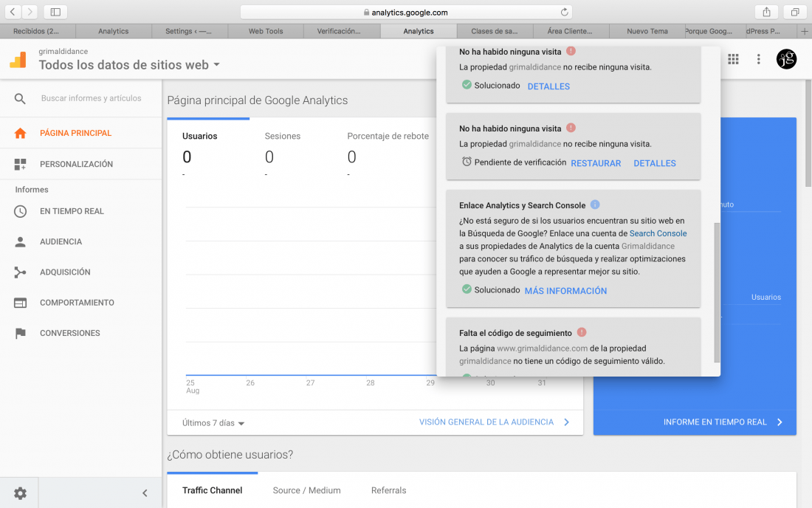Switch to the Recibidos browser tab
The image size is (812, 508).
(x=36, y=31)
